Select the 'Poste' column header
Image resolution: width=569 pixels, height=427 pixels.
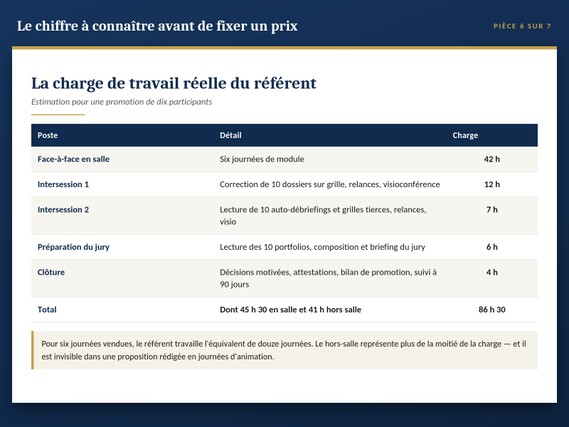click(x=48, y=135)
